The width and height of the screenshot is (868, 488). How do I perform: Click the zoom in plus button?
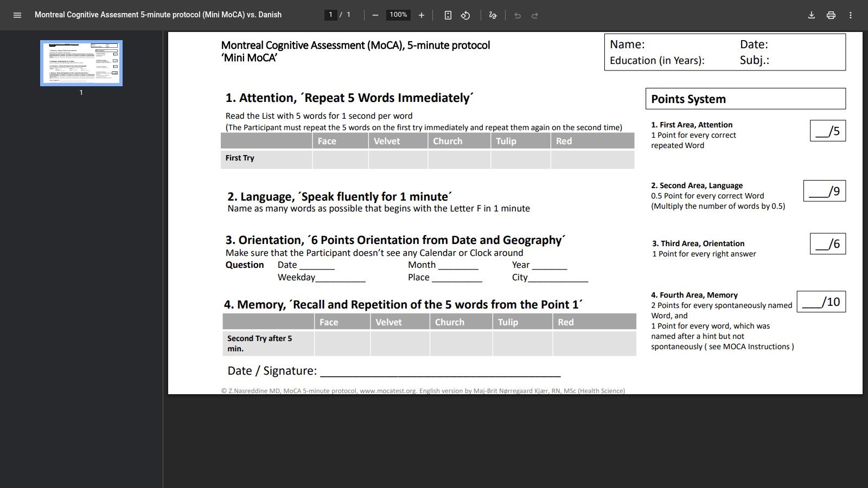(x=422, y=15)
